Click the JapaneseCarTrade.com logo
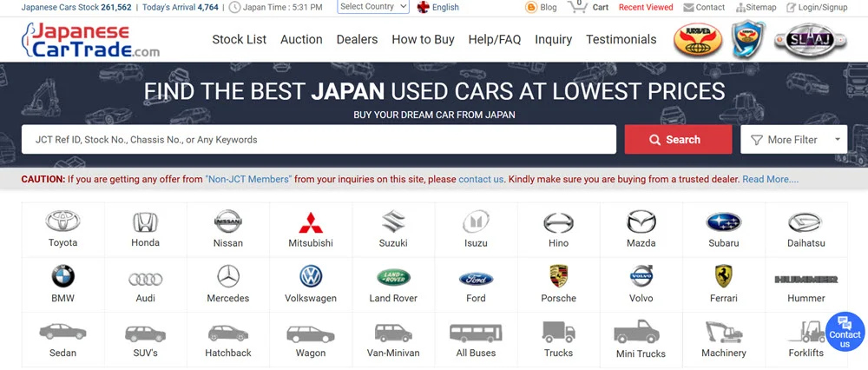868x370 pixels. (x=90, y=40)
